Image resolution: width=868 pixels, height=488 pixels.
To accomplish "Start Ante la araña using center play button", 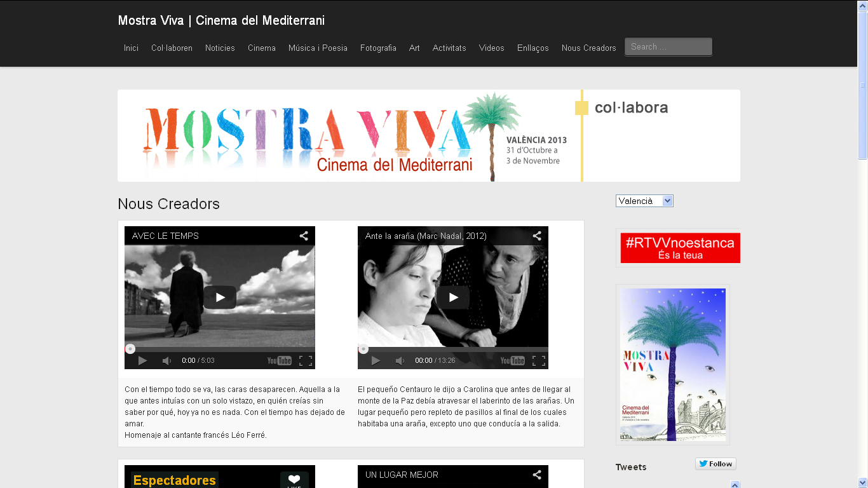I will (453, 297).
